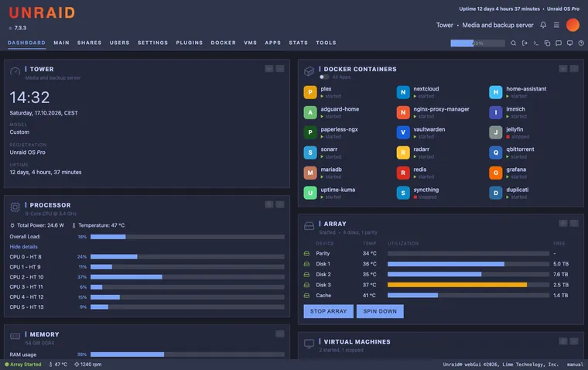Open the grafana container icon
This screenshot has height=370, width=588.
pos(496,173)
